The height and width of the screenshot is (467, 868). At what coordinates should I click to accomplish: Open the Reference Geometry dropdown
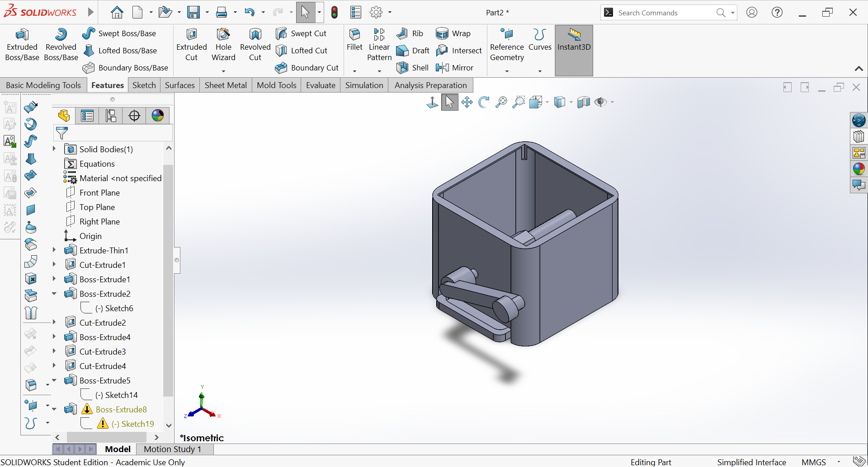(507, 71)
